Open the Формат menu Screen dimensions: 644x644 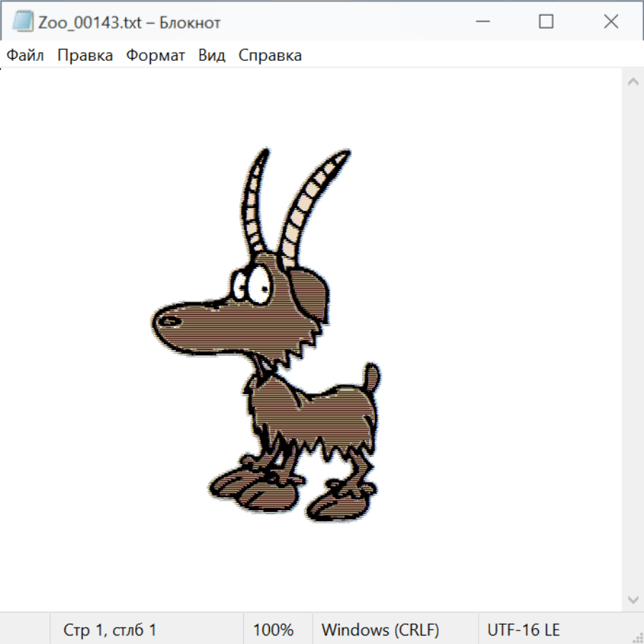click(x=155, y=56)
